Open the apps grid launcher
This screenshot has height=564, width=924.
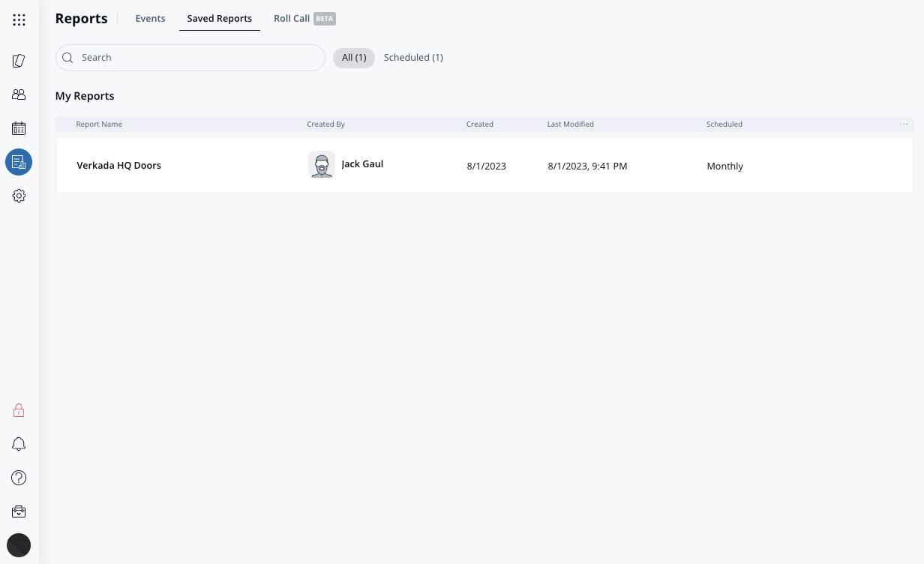point(19,20)
